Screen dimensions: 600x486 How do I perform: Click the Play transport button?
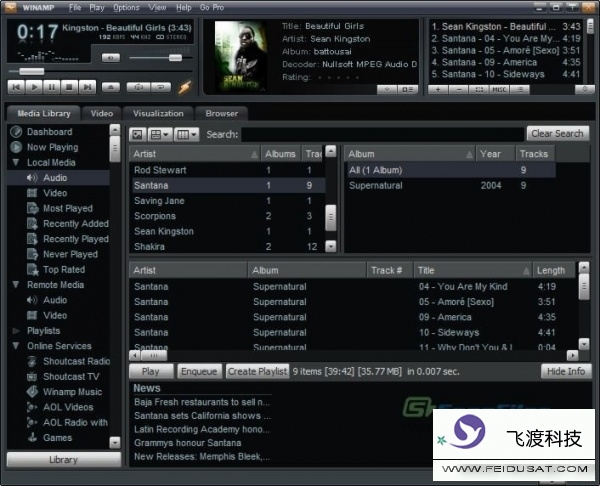pyautogui.click(x=34, y=87)
